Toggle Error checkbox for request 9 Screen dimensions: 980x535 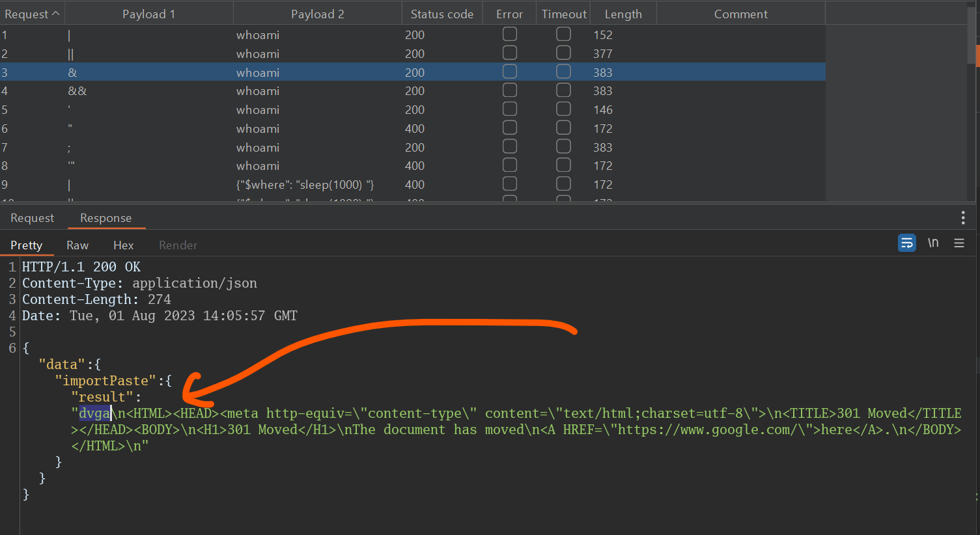(510, 184)
